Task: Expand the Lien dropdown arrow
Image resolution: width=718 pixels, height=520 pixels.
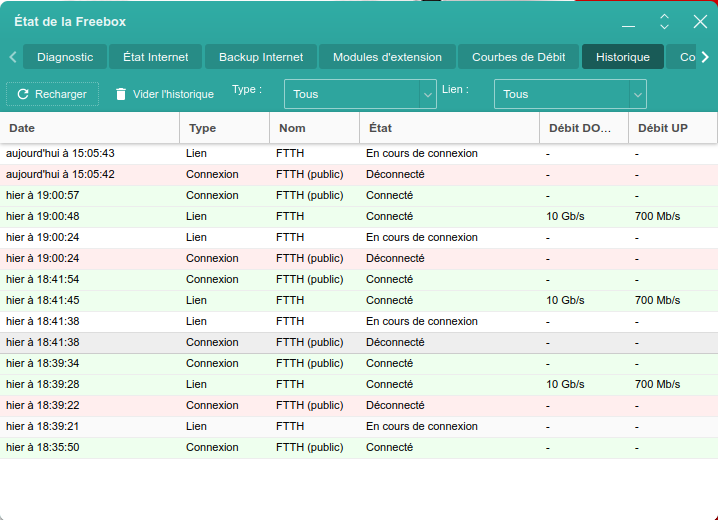Action: 637,95
